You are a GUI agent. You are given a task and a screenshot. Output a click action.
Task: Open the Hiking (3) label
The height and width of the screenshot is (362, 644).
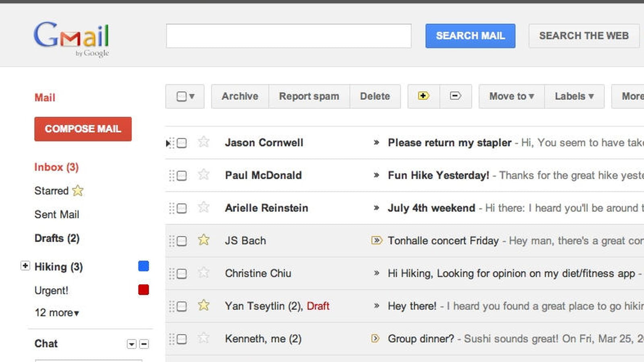click(59, 267)
